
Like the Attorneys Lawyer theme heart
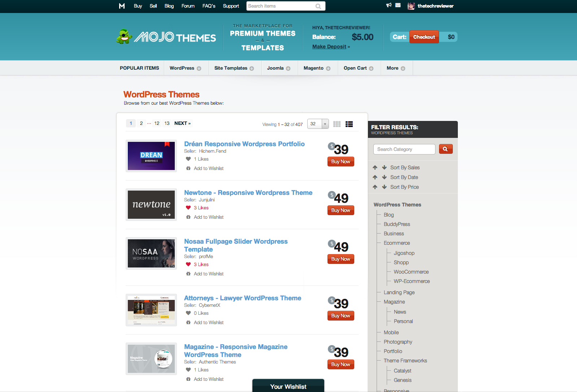(188, 313)
